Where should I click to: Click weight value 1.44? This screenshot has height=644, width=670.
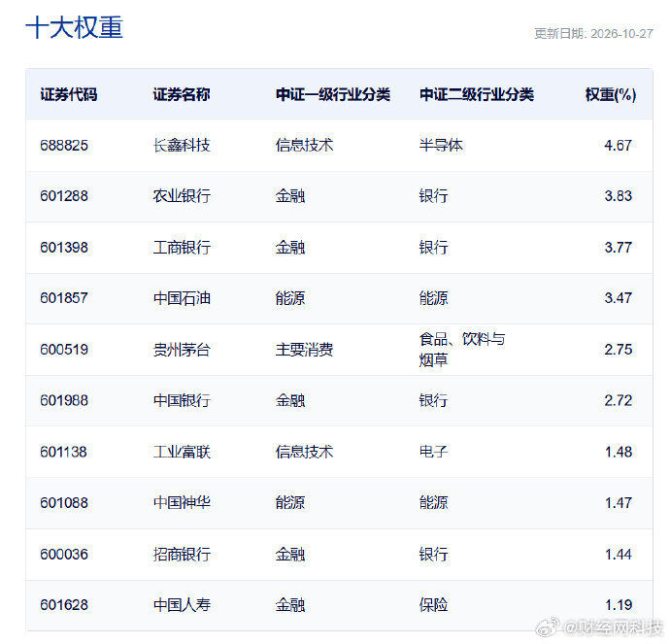[x=618, y=555]
